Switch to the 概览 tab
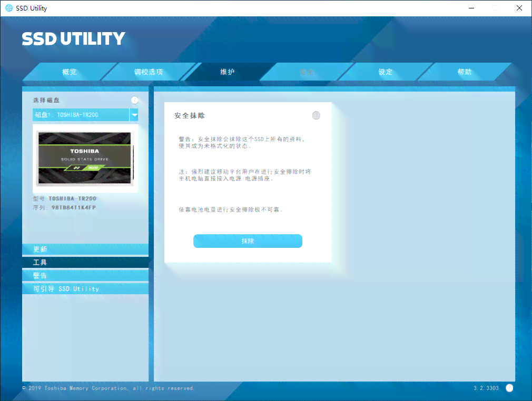The width and height of the screenshot is (532, 401). pos(70,72)
